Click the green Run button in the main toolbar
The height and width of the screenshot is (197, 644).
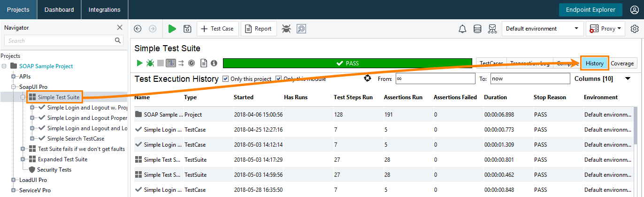coord(172,29)
